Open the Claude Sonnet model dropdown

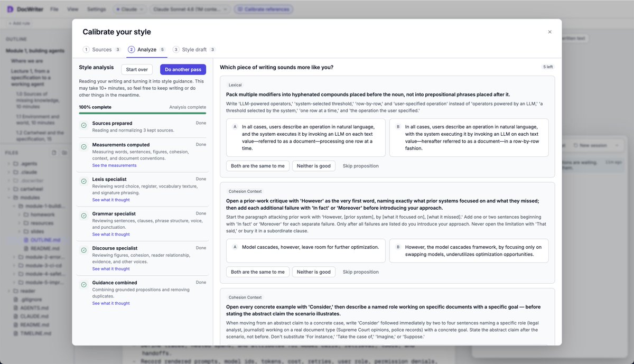point(189,9)
